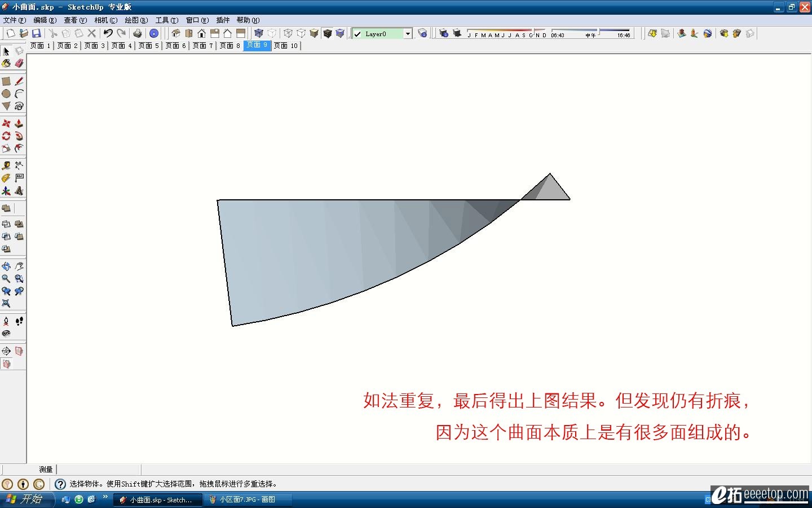Click the 测量 measurement input box
This screenshot has width=812, height=508.
click(99, 469)
